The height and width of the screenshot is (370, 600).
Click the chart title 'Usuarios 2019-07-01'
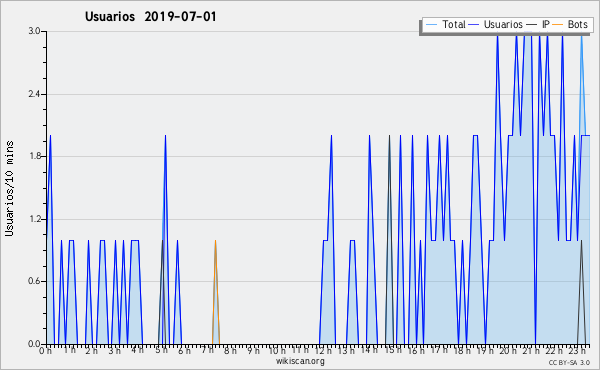[x=150, y=17]
